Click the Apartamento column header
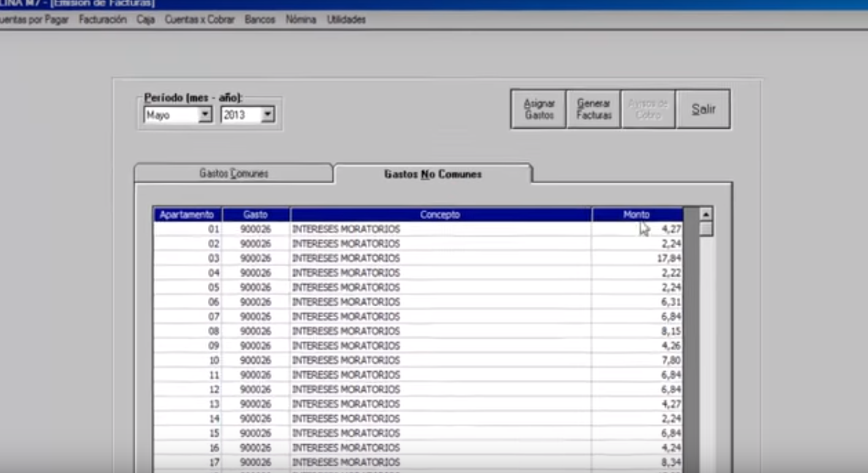 click(187, 215)
